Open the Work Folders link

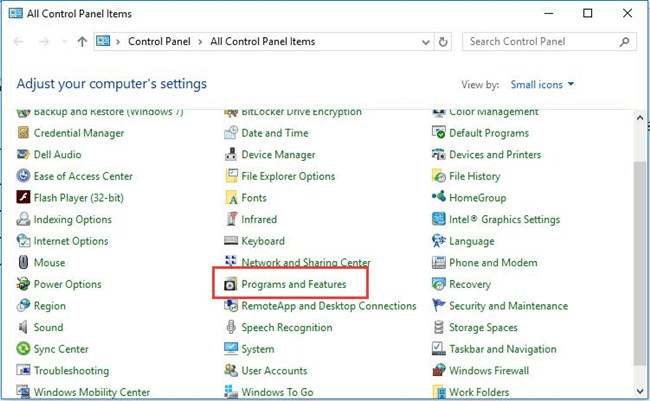(x=479, y=392)
